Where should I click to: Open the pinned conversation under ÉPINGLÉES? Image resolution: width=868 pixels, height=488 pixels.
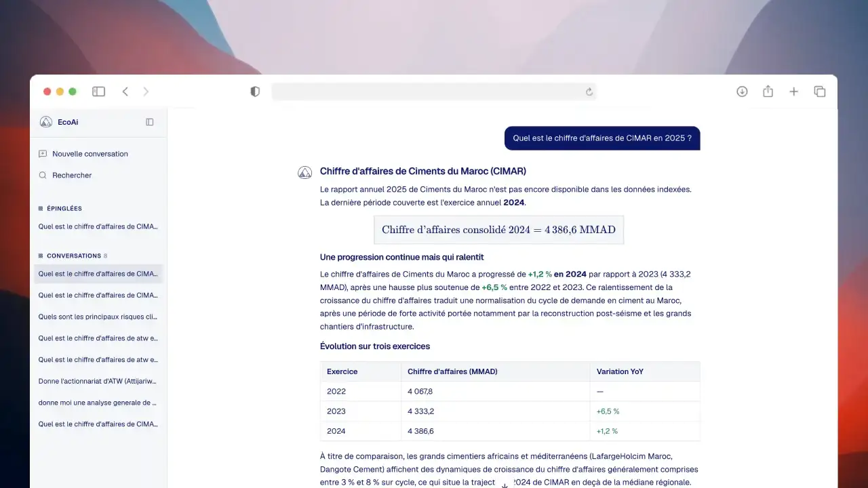point(98,226)
